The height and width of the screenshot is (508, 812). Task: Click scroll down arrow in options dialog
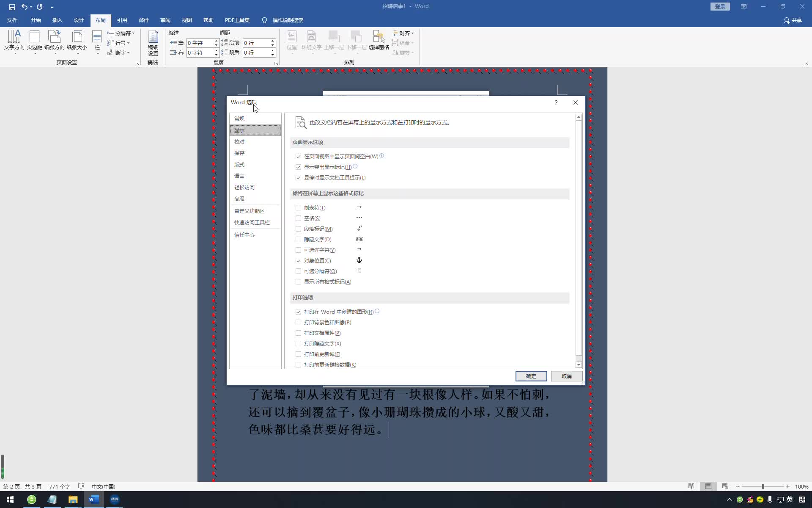(579, 365)
